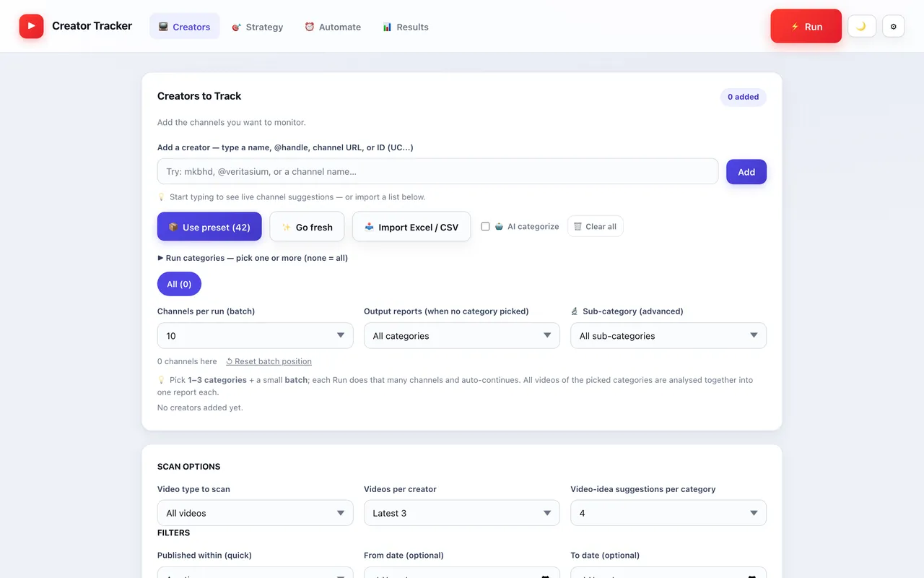Open the Video type to scan dropdown

coord(256,513)
